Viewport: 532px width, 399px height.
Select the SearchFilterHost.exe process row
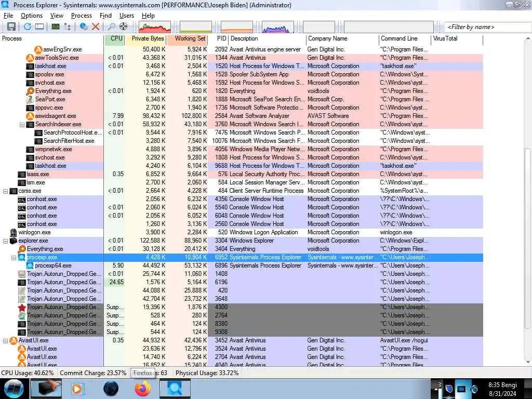coord(242,141)
